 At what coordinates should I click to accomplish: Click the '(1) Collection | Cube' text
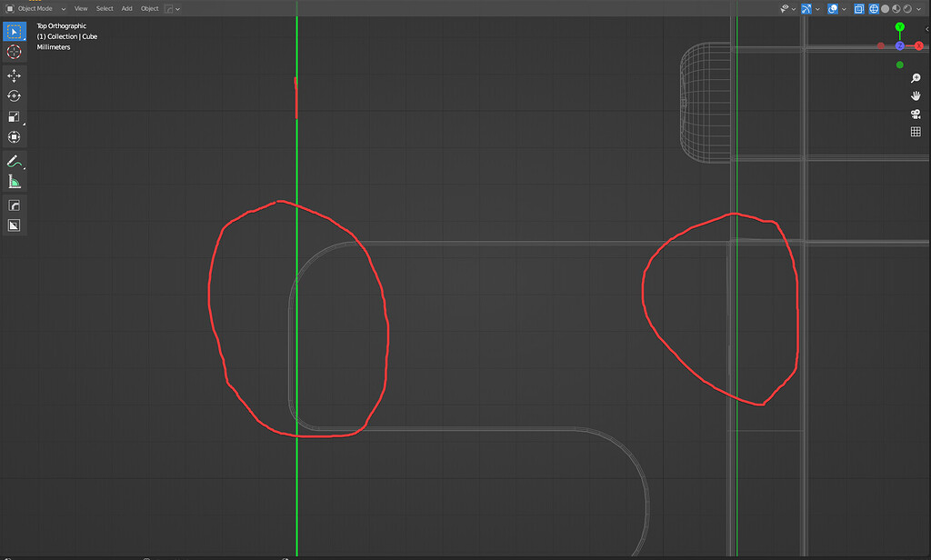pos(67,37)
